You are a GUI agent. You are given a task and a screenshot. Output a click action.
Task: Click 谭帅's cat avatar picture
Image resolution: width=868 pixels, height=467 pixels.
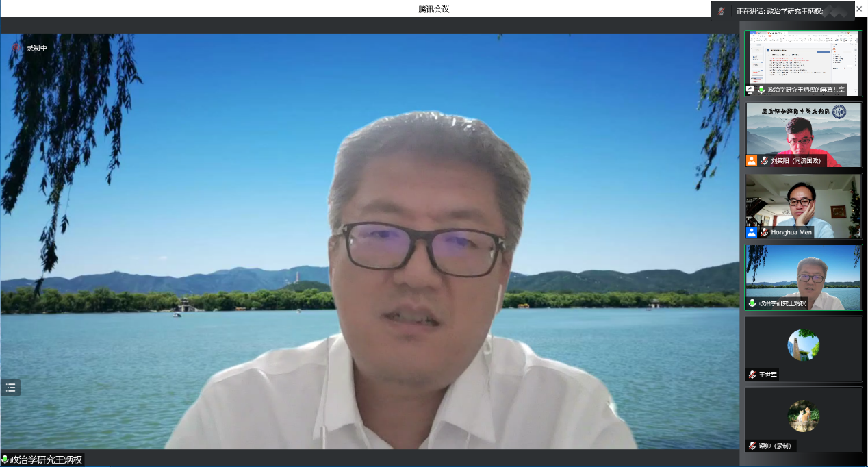[x=804, y=416]
